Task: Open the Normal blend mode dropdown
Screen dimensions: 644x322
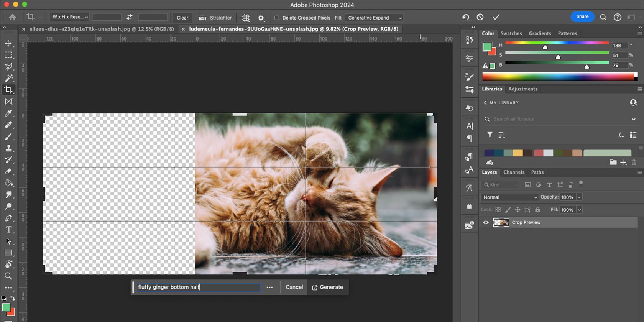Action: coord(510,197)
